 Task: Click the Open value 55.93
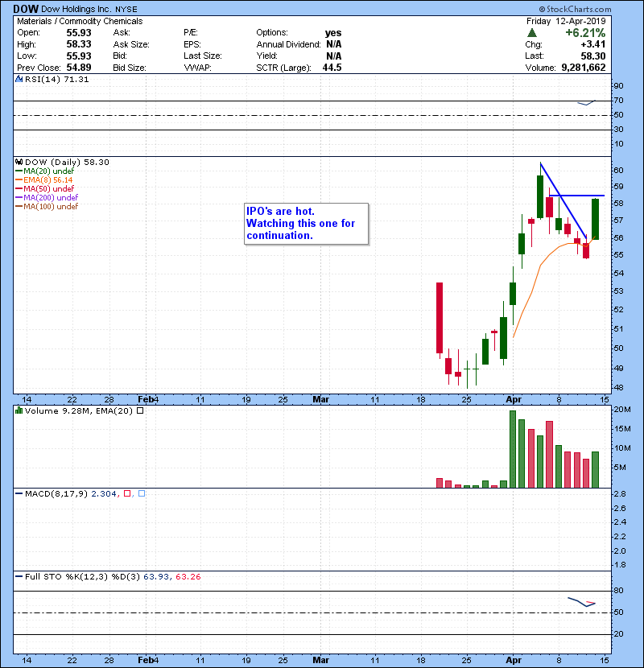(x=79, y=33)
